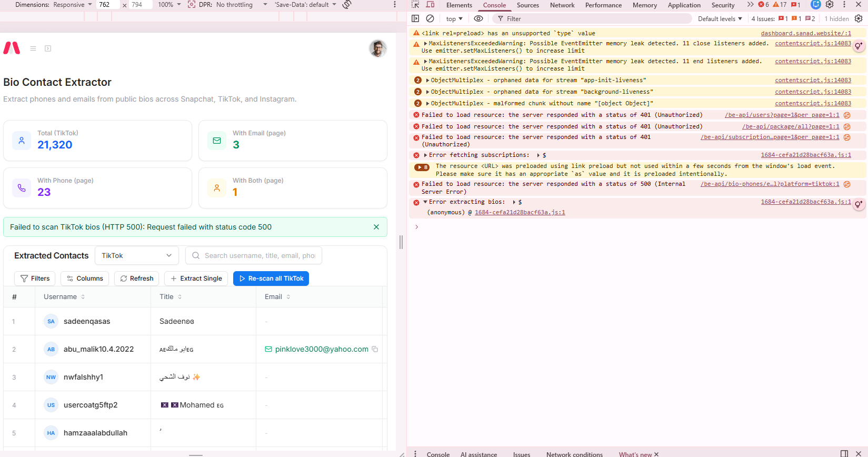868x457 pixels.
Task: Click the rotate viewport icon
Action: pos(347,5)
